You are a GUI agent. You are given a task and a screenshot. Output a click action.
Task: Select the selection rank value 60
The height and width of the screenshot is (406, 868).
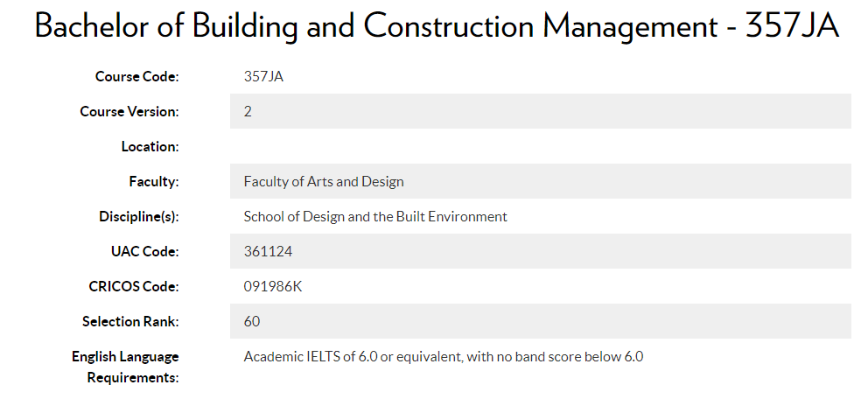pos(252,321)
